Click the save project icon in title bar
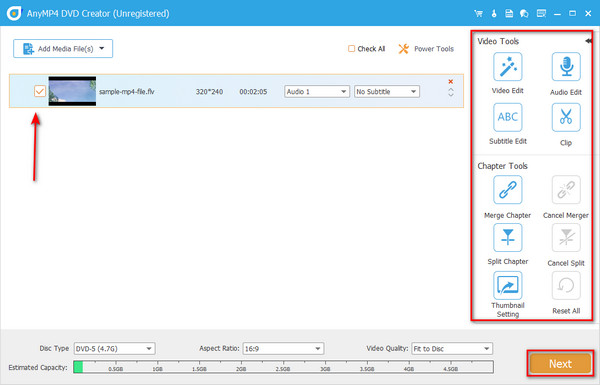Screen dimensions: 600x385 pos(509,14)
